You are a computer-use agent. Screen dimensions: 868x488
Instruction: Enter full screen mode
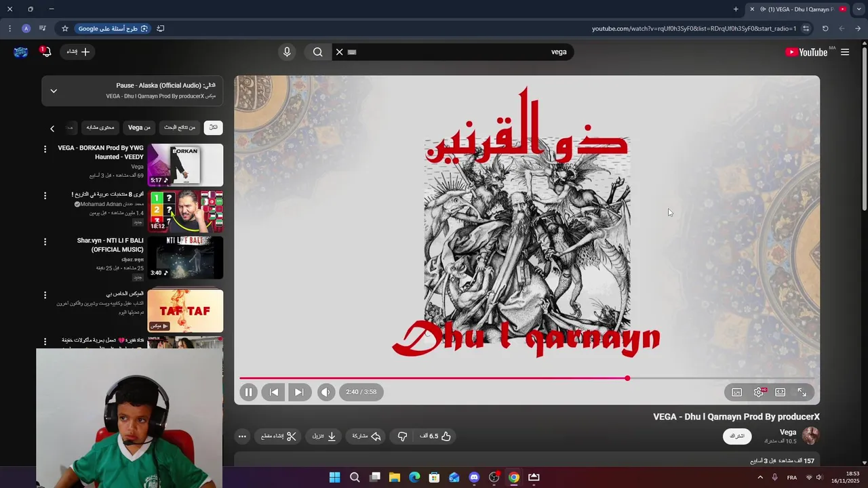click(802, 392)
